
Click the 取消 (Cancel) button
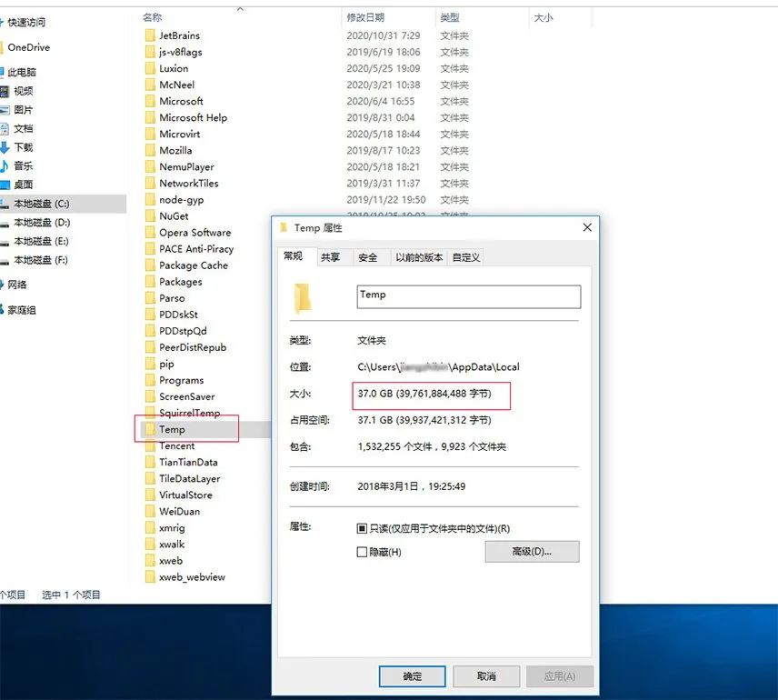click(486, 676)
